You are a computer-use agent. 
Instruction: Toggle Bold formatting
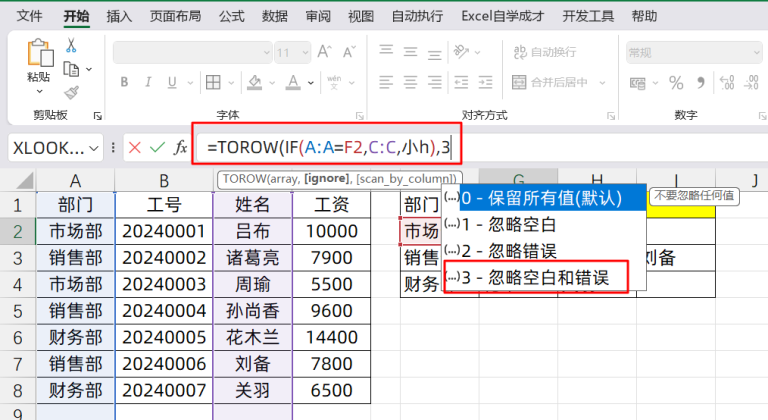click(123, 82)
